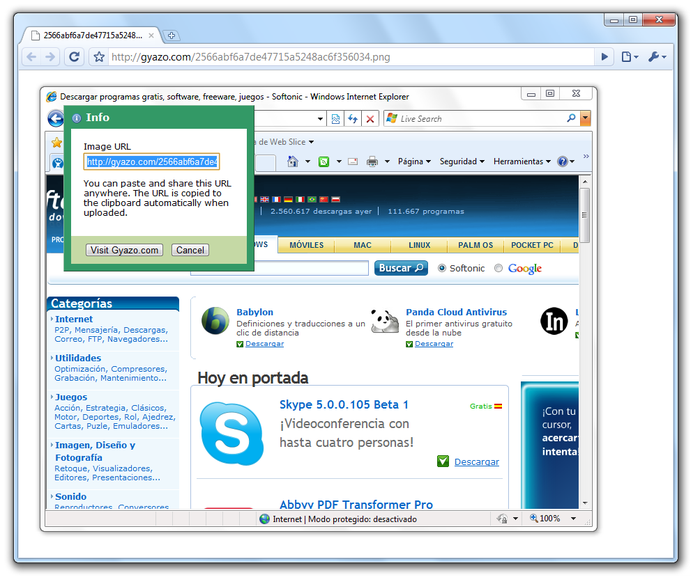Image resolution: width=700 pixels, height=584 pixels.
Task: Open the Herramientas menu
Action: click(522, 162)
